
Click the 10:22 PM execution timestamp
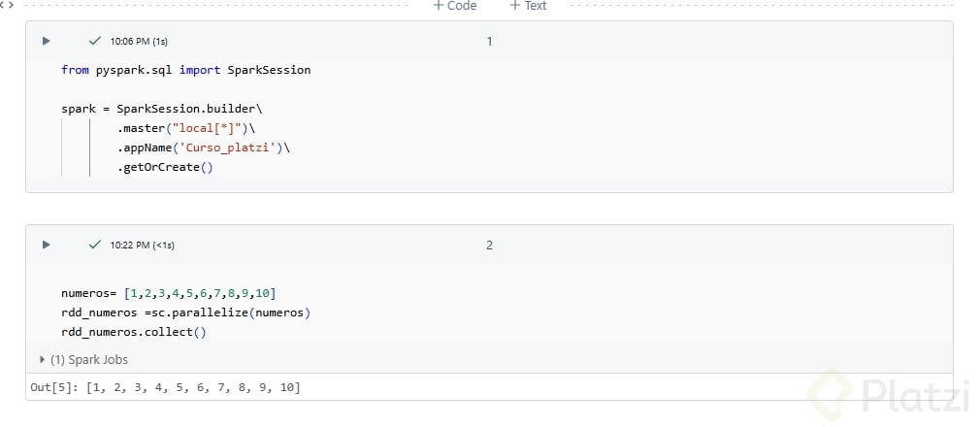tap(143, 246)
